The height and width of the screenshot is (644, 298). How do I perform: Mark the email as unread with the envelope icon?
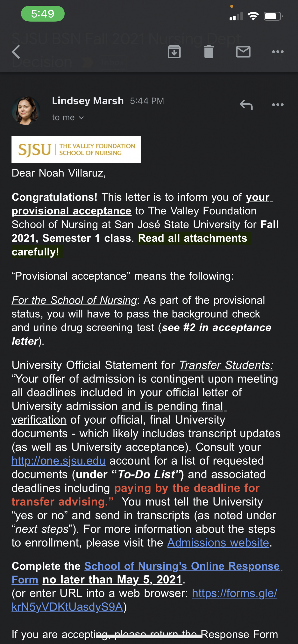pyautogui.click(x=243, y=52)
